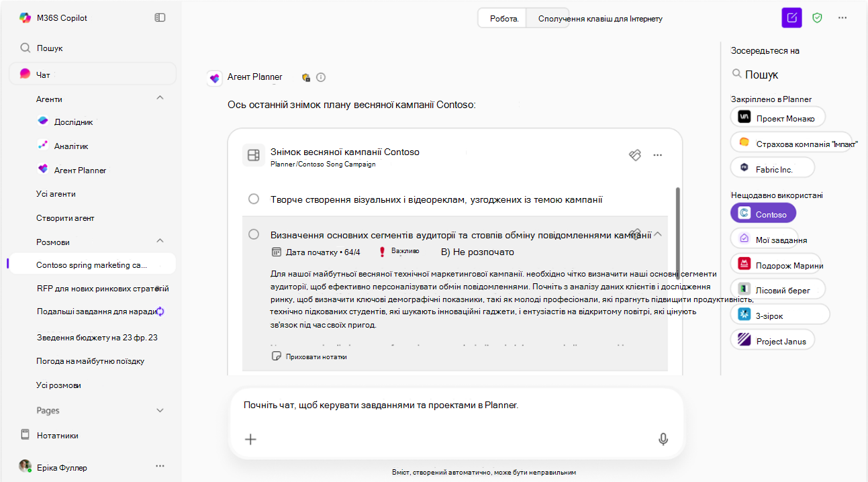Click Еріка Фуллер profile avatar
The width and height of the screenshot is (868, 482).
pyautogui.click(x=25, y=466)
